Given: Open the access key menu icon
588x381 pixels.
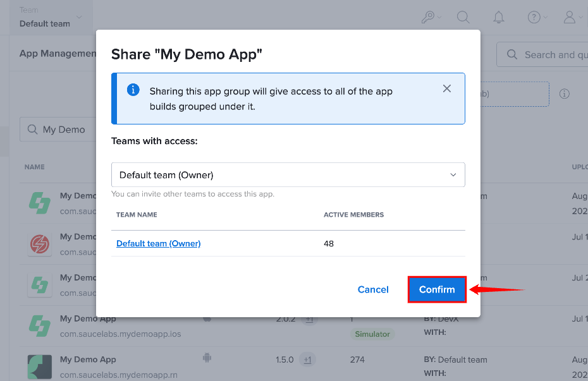Looking at the screenshot, I should (431, 17).
